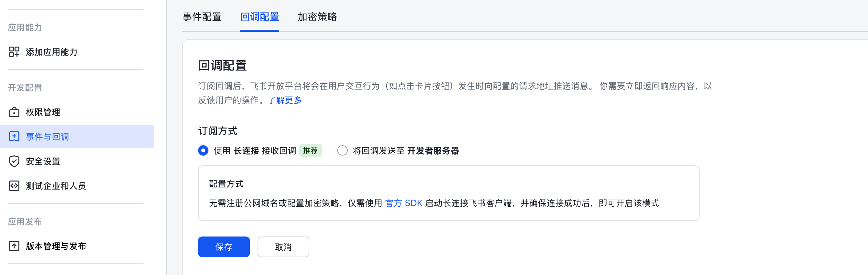Open the 加密策略 tab
This screenshot has height=275, width=868.
tap(317, 17)
